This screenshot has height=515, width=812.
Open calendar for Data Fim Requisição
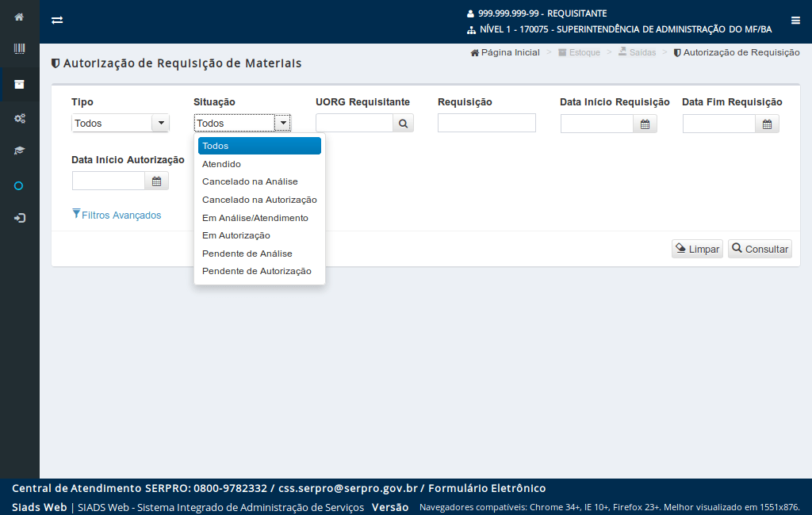[x=767, y=124]
